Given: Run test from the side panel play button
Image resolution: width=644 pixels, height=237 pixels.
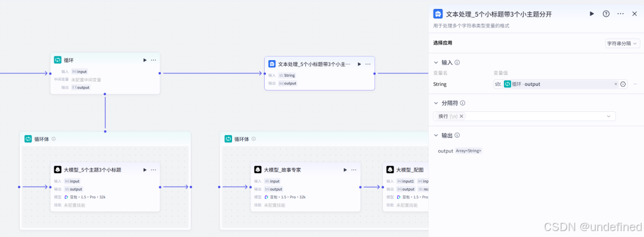Looking at the screenshot, I should (x=592, y=14).
